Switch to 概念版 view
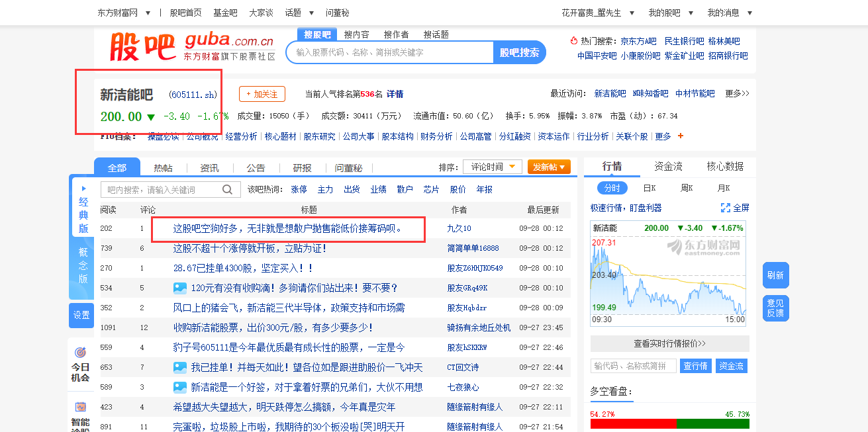 pyautogui.click(x=83, y=265)
